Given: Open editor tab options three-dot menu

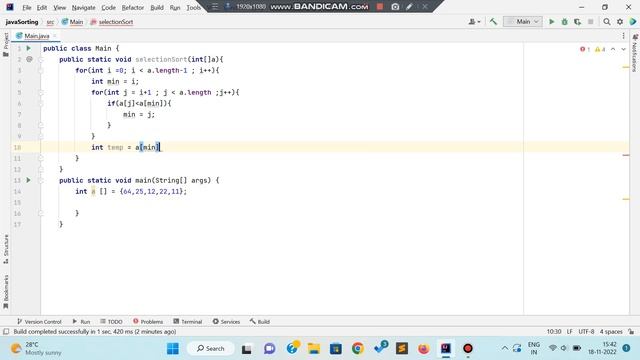Looking at the screenshot, I should point(623,36).
